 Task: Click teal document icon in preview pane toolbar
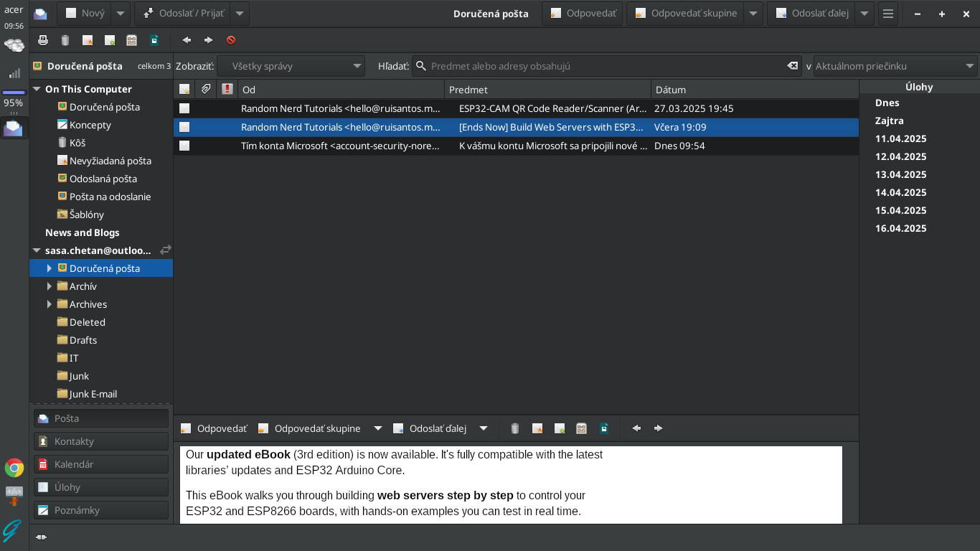click(604, 428)
